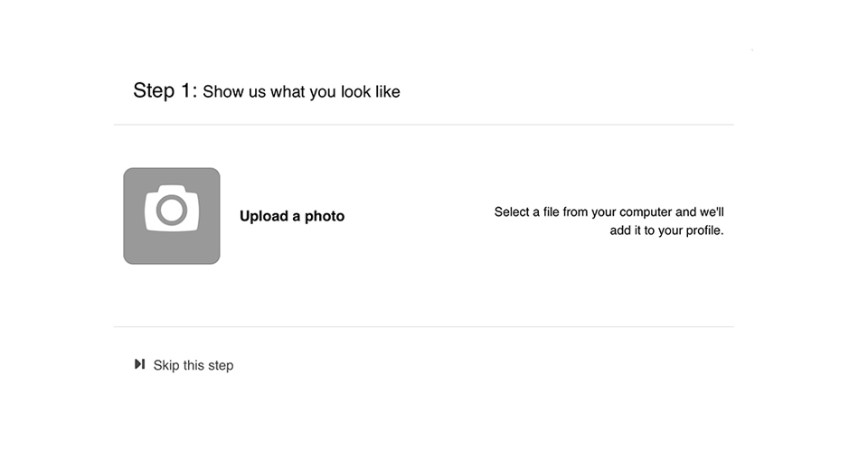
Task: Click the skip-forward arrow icon
Action: click(139, 364)
